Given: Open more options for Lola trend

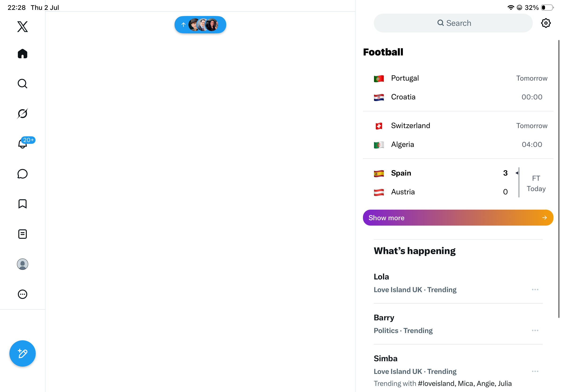Looking at the screenshot, I should pos(535,289).
